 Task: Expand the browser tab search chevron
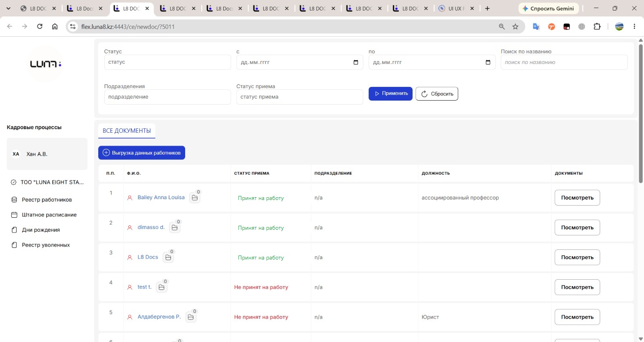tap(8, 8)
